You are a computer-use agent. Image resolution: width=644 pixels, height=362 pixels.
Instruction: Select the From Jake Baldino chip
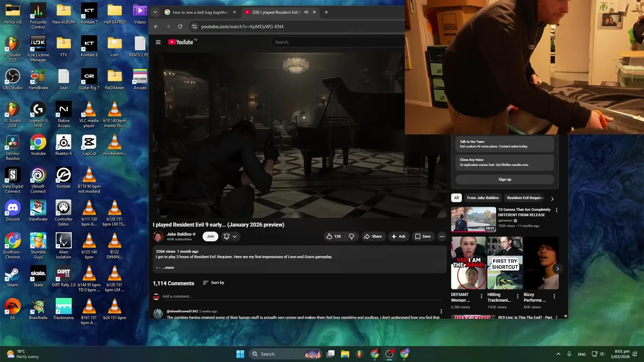pos(482,198)
